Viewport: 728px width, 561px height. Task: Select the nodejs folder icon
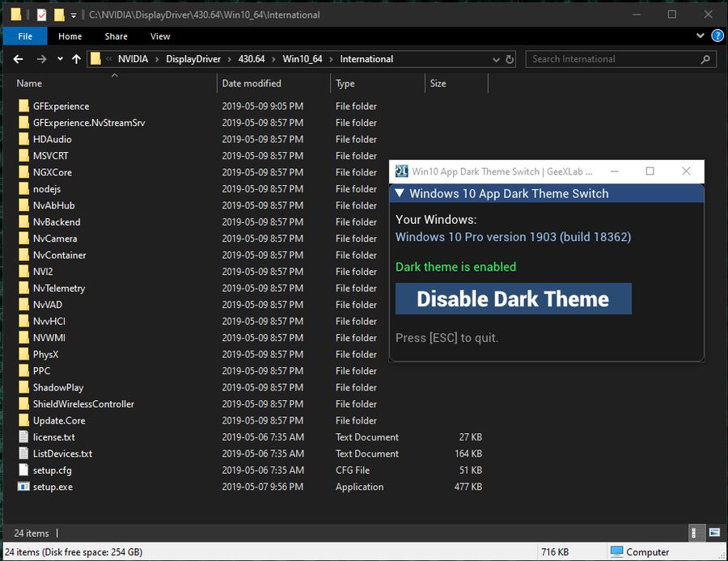(23, 189)
